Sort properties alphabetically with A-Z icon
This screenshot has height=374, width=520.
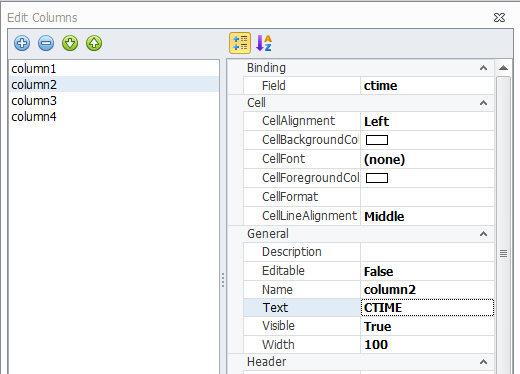(264, 43)
